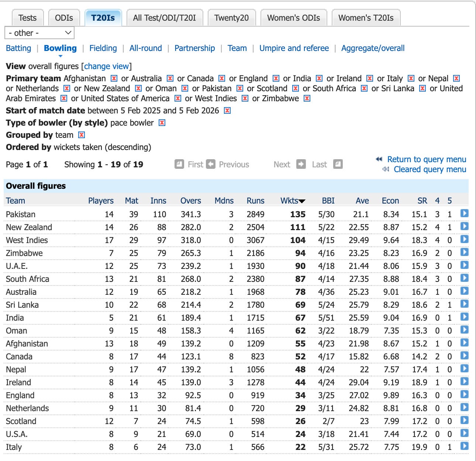Remove the New Zealand primary team filter
476x461 pixels.
pyautogui.click(x=138, y=88)
